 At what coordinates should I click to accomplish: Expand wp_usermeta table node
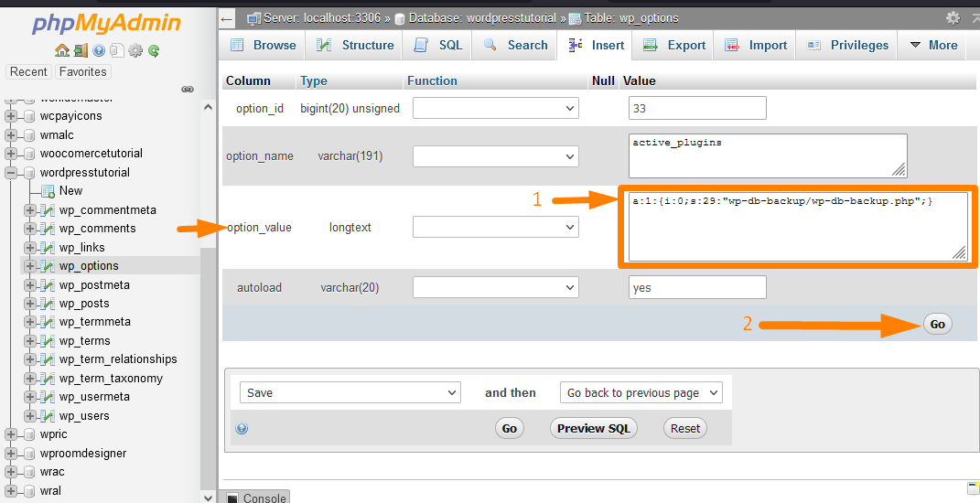click(30, 397)
